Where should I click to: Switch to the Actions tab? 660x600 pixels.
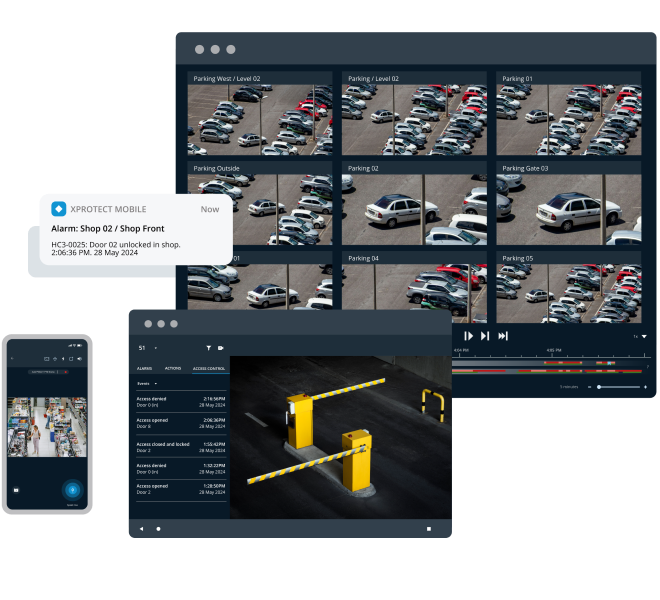pos(172,368)
